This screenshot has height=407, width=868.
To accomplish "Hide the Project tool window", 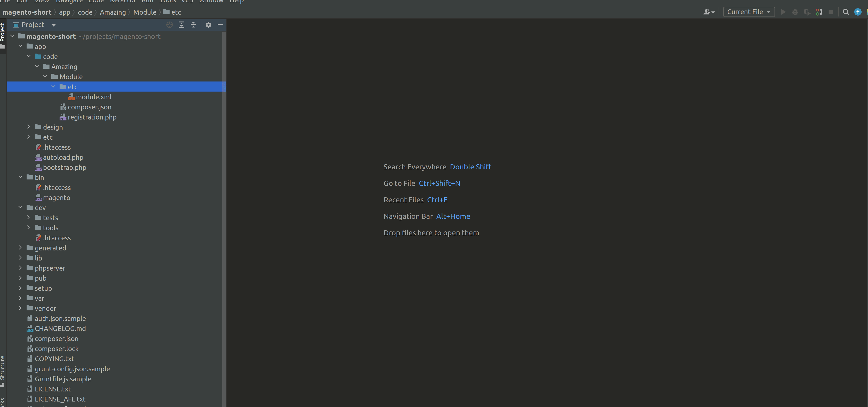I will coord(220,24).
